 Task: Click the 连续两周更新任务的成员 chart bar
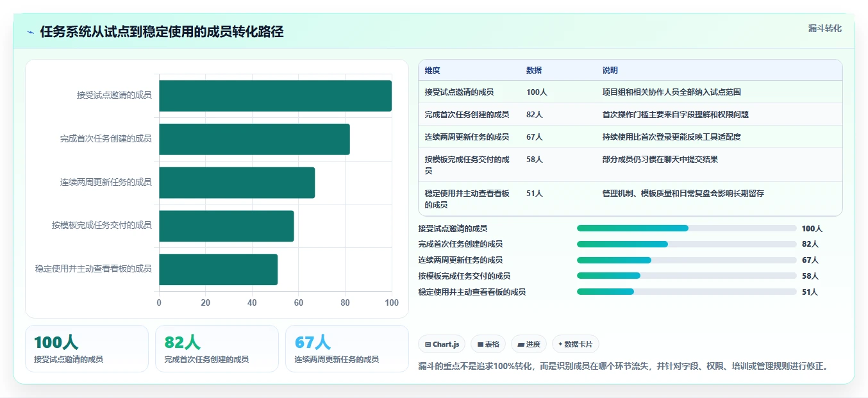237,183
